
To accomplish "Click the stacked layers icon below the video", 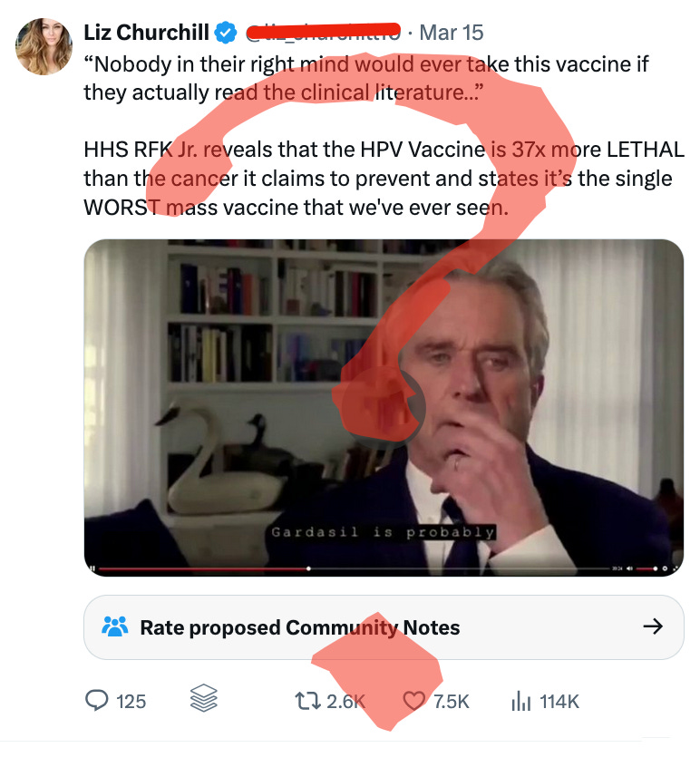I will pyautogui.click(x=204, y=699).
